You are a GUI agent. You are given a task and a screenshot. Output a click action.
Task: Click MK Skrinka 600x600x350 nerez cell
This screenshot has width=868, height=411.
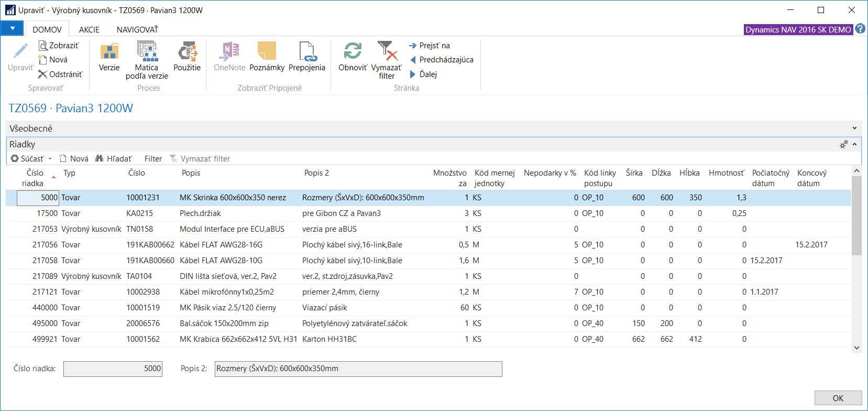pyautogui.click(x=233, y=198)
